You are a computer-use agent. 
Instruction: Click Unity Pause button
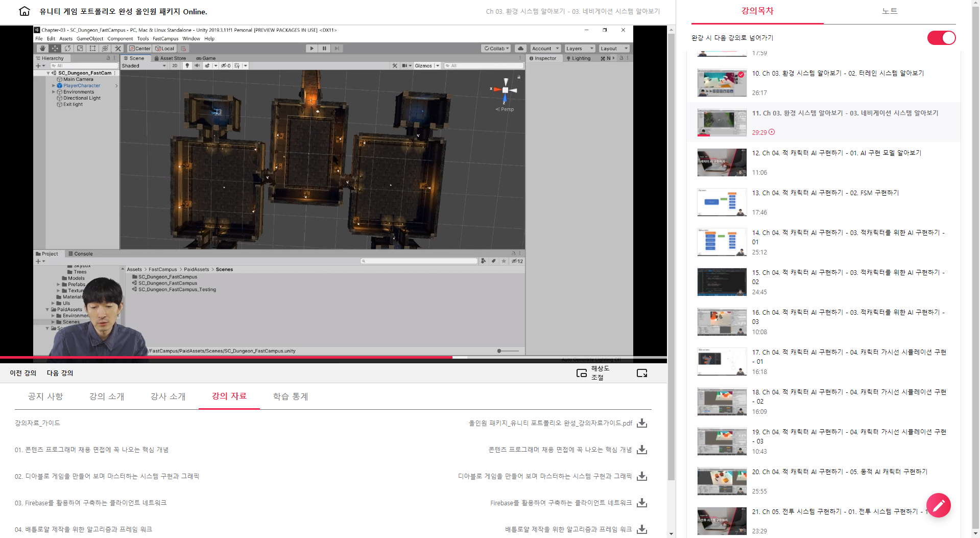click(324, 49)
